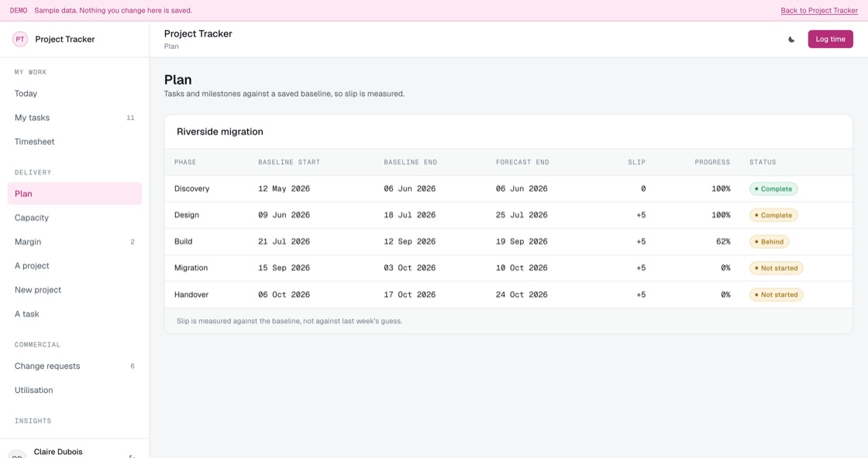Select the Build phase name
Screen dimensions: 868x458
(x=183, y=242)
